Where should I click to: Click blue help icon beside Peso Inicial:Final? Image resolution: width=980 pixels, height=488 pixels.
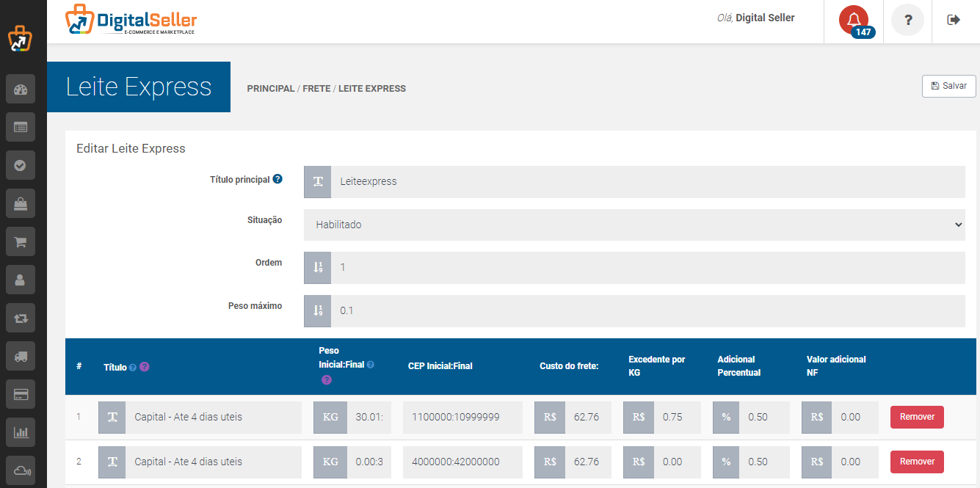coord(371,364)
